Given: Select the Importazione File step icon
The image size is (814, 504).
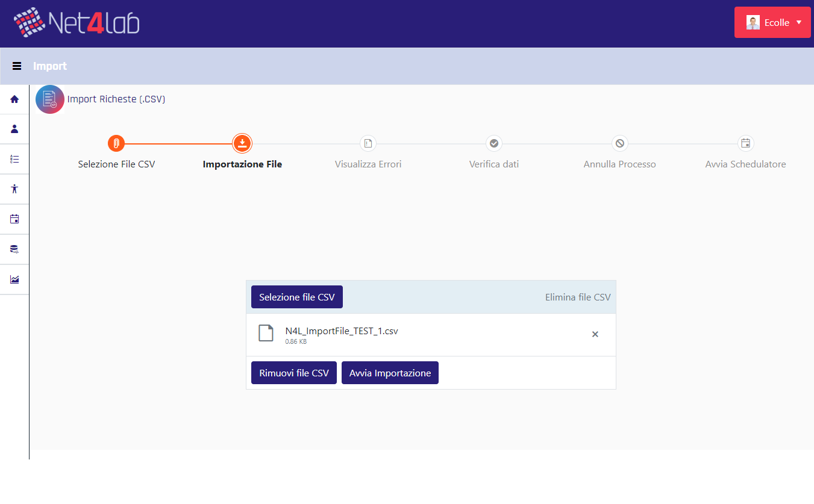Looking at the screenshot, I should coord(242,143).
